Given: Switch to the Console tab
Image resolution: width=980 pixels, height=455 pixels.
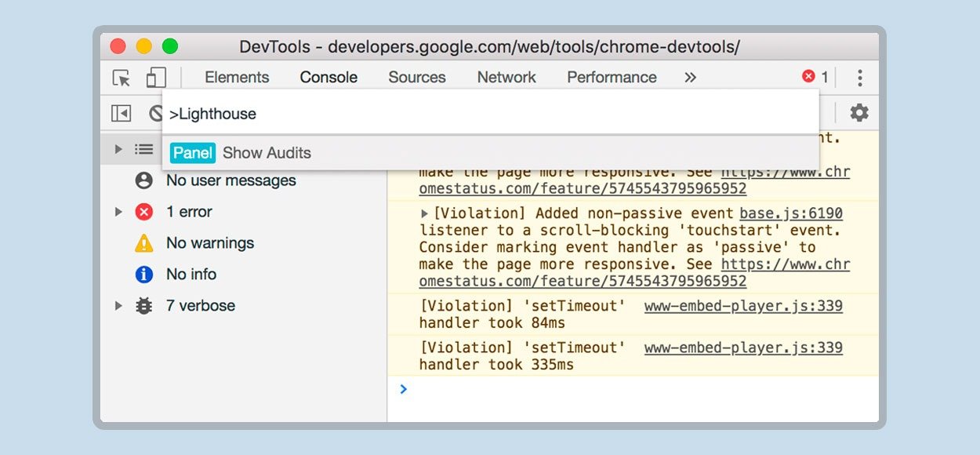Looking at the screenshot, I should click(x=328, y=77).
